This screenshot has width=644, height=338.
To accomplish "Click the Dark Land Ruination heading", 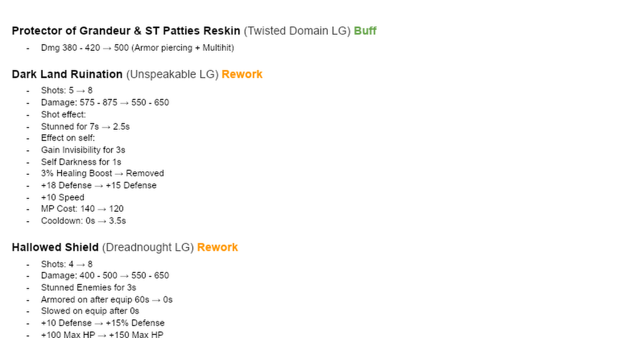I will pyautogui.click(x=67, y=74).
